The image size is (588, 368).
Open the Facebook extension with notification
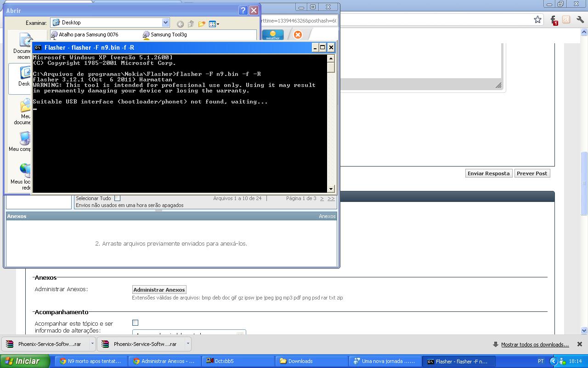553,20
